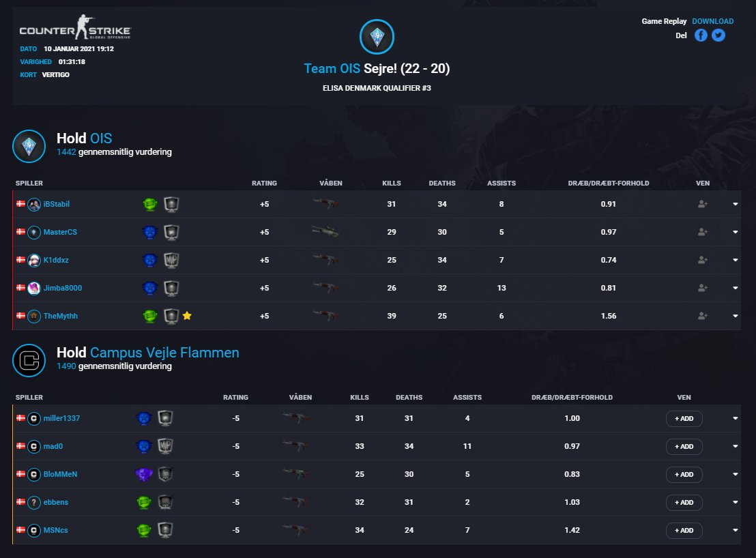The image size is (756, 558).
Task: Add Jimba8000 as friend icon
Action: tap(703, 288)
